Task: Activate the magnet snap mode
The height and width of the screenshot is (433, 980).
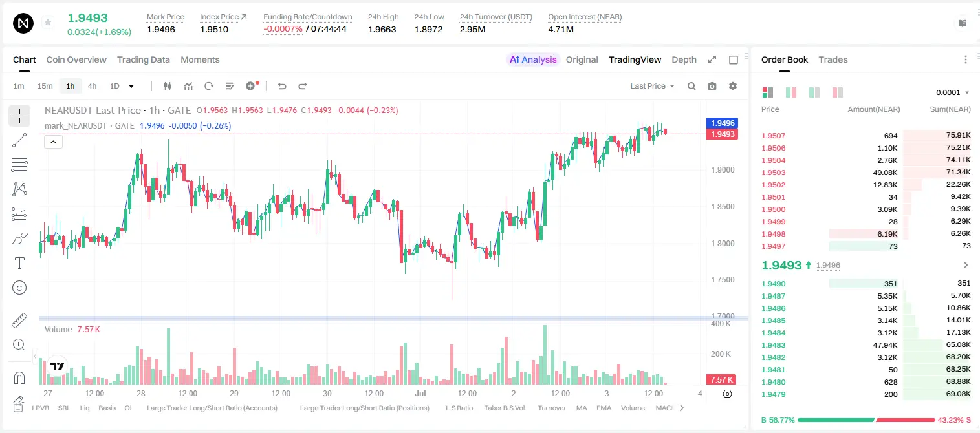Action: point(19,377)
